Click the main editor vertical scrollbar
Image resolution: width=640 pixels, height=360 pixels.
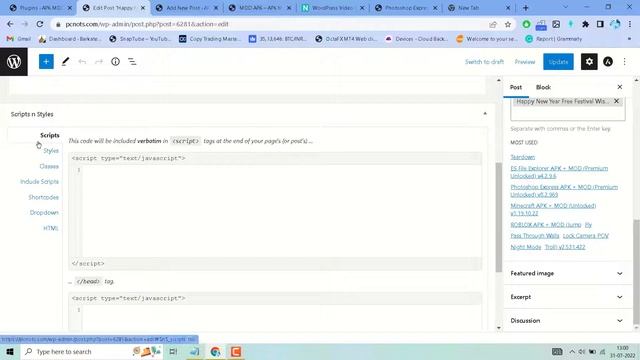click(498, 217)
